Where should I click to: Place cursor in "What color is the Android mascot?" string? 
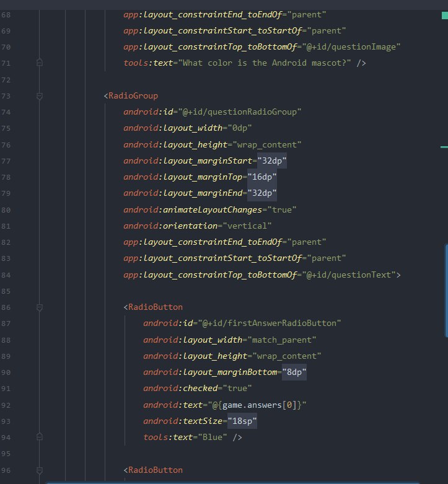(265, 63)
